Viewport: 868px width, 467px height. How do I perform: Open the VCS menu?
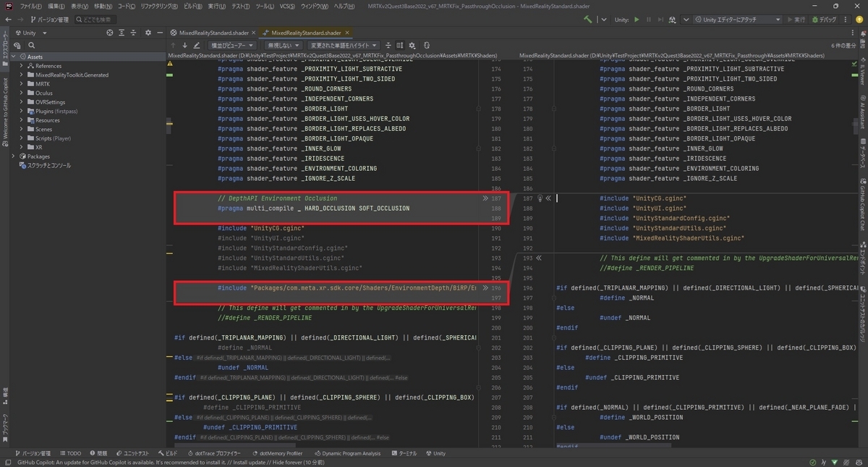tap(286, 6)
